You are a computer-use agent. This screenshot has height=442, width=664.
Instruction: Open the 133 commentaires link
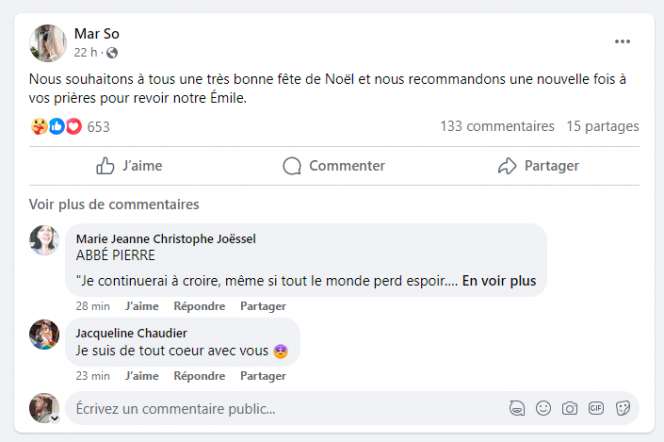497,127
